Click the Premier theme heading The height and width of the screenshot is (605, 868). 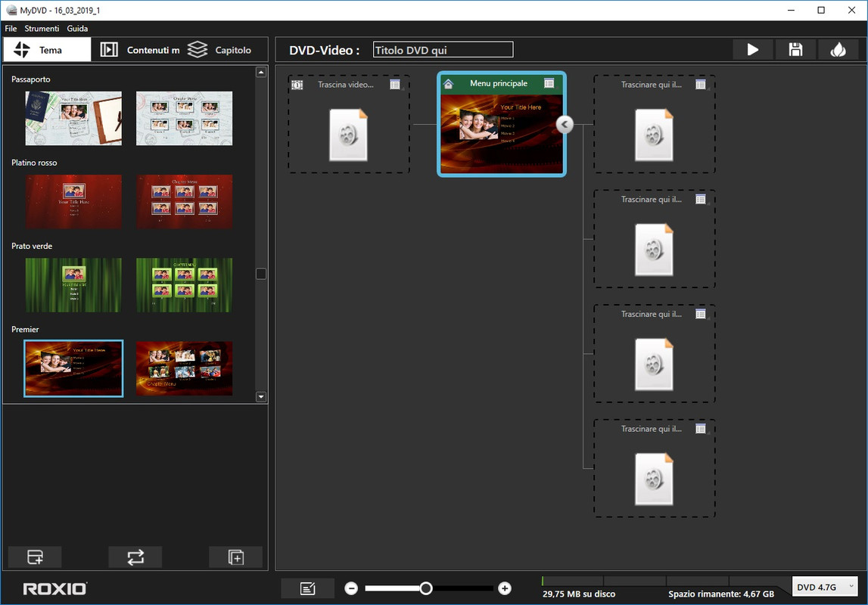(26, 329)
